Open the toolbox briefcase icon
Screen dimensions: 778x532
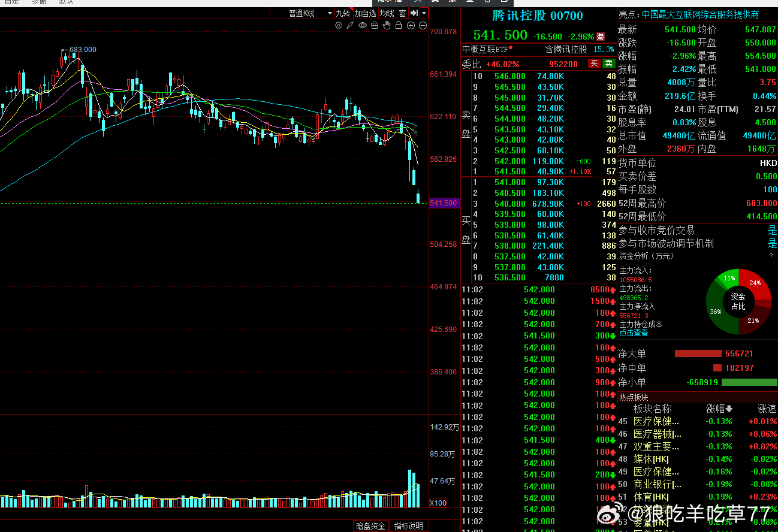375,25
